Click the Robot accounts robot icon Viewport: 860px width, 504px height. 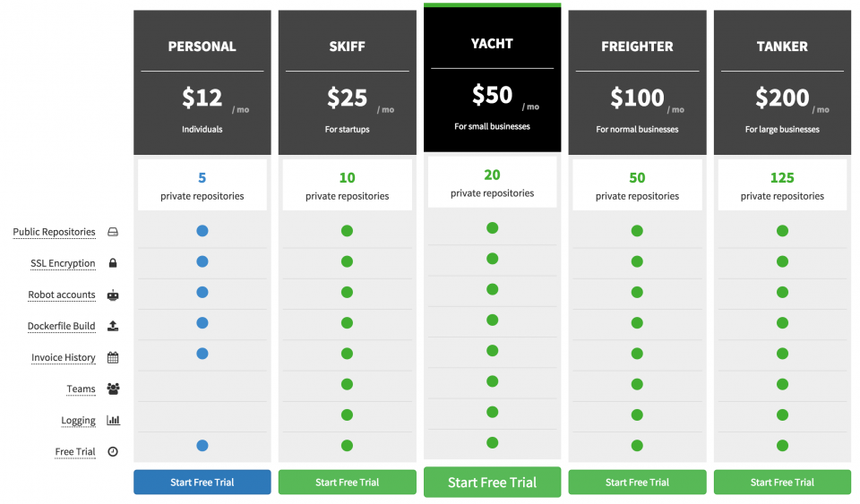113,295
